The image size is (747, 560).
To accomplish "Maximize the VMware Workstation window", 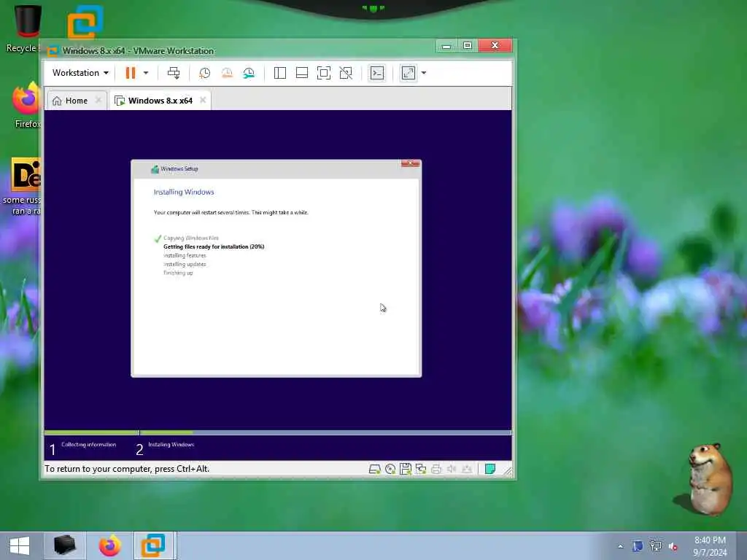I will (x=468, y=46).
